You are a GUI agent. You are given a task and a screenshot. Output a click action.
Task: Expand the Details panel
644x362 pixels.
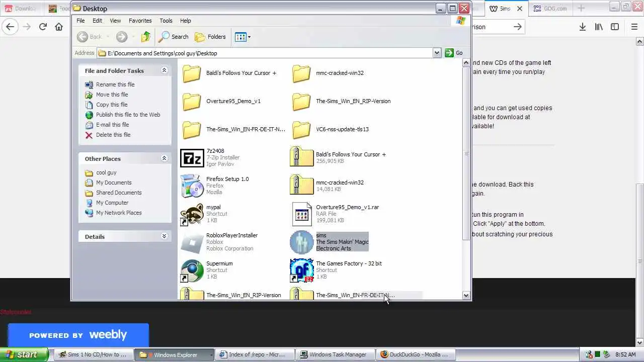point(164,236)
